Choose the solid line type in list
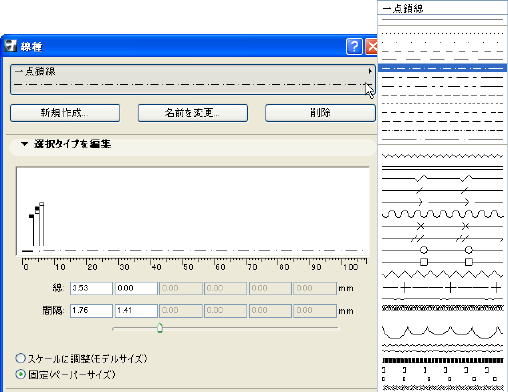This screenshot has width=508, height=392. (442, 20)
